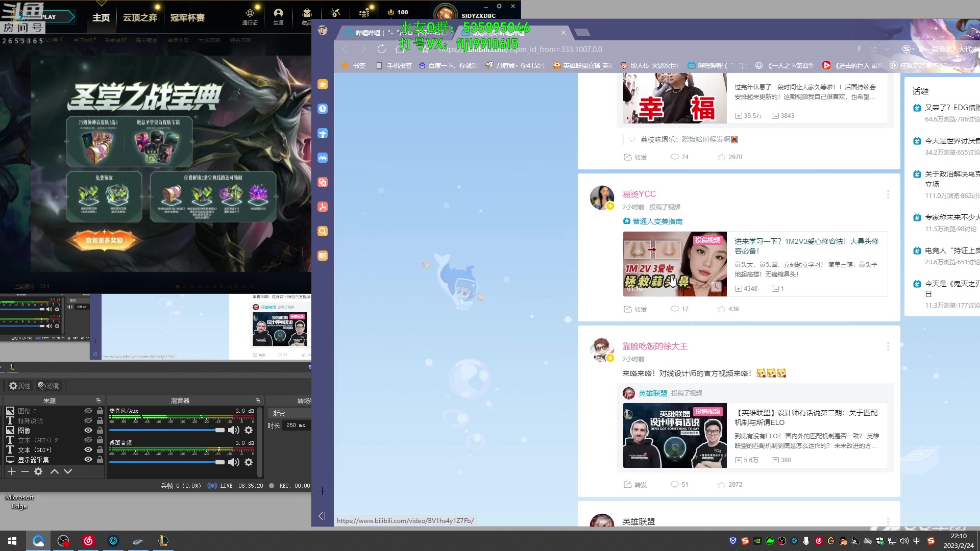
Task: Open the loot coins icon in League client
Action: click(x=364, y=13)
